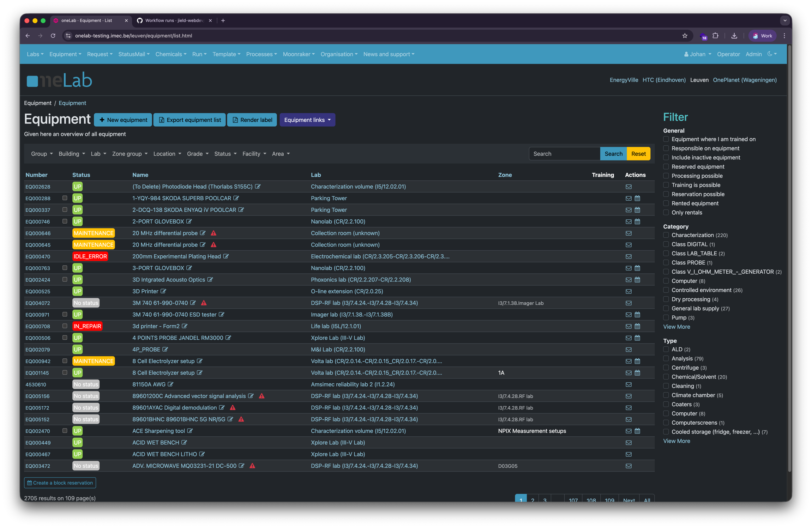Viewport: 812px width, 528px height.
Task: Enable the 'Equipment where I am trained on' filter
Action: click(x=666, y=139)
